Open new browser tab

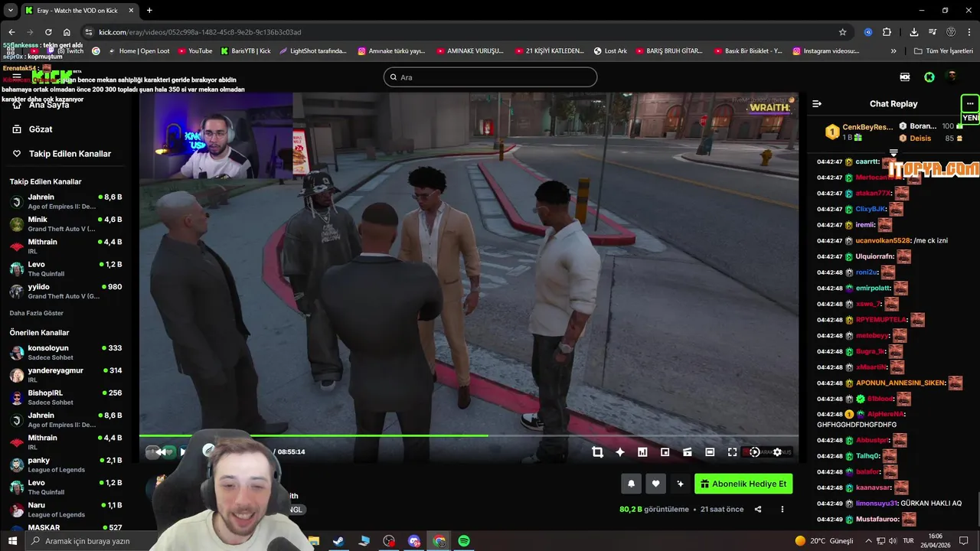click(x=149, y=11)
